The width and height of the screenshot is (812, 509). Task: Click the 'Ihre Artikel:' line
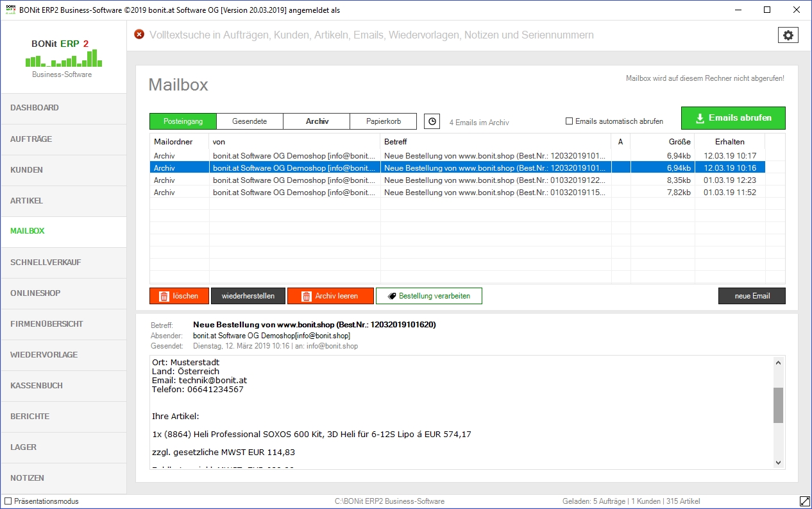(x=176, y=416)
